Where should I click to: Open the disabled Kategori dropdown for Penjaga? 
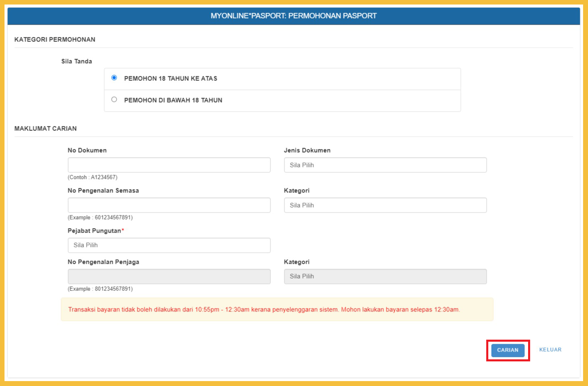[385, 276]
